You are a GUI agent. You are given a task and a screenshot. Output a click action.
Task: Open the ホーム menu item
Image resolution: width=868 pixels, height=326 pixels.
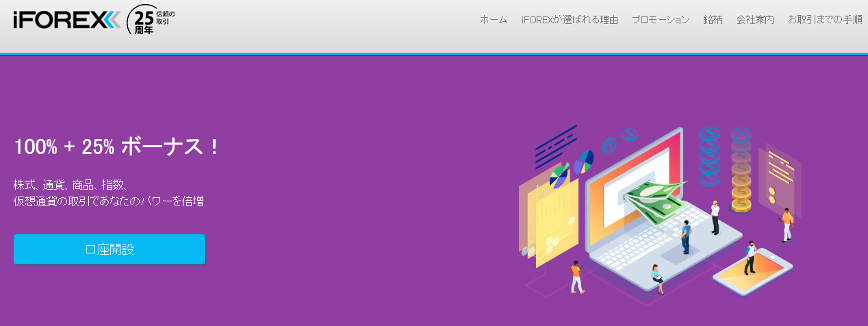pyautogui.click(x=494, y=20)
